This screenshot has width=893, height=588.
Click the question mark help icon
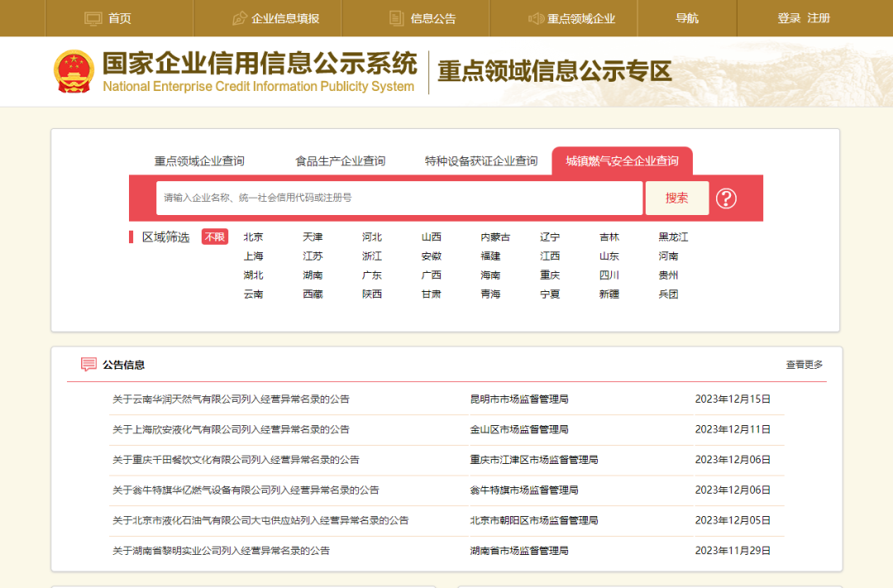[x=726, y=198]
